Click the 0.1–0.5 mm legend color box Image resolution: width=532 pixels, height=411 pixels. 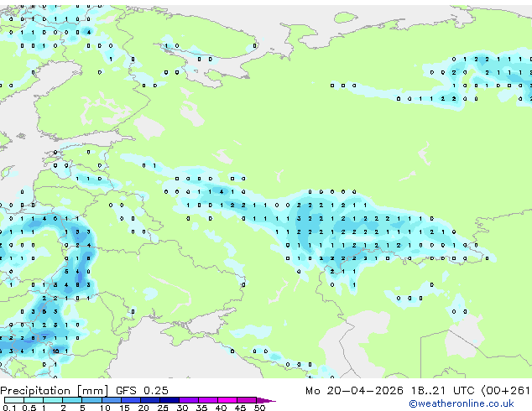[14, 400]
